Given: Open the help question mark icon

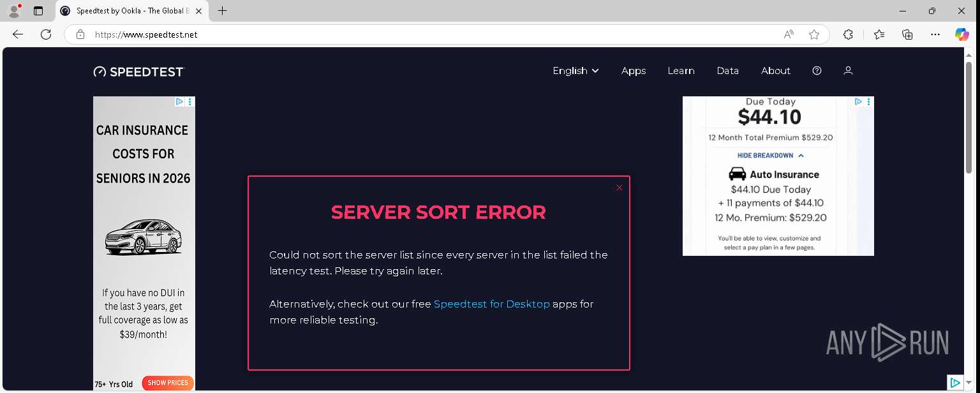Looking at the screenshot, I should point(817,71).
